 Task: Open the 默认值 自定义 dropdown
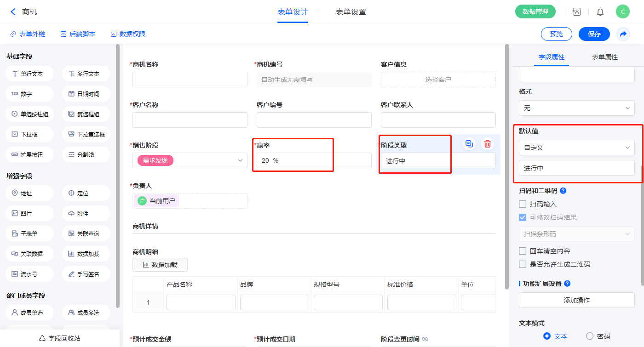coord(576,148)
